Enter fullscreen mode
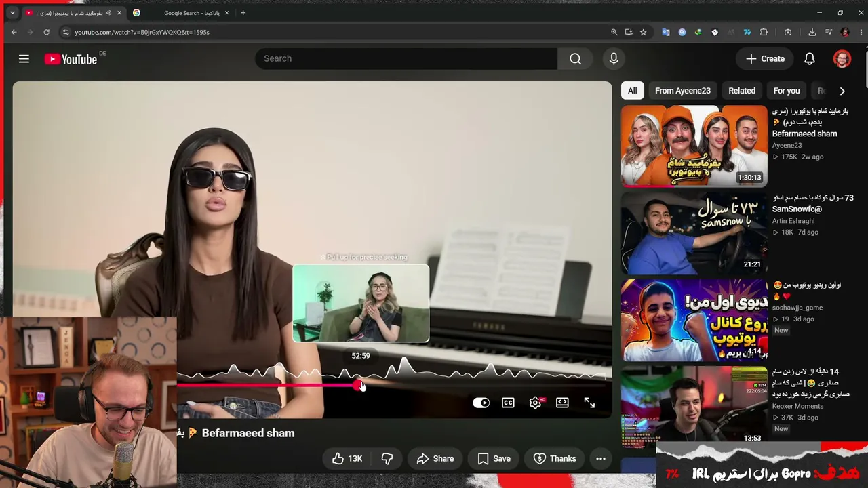Viewport: 868px width, 488px height. [589, 403]
